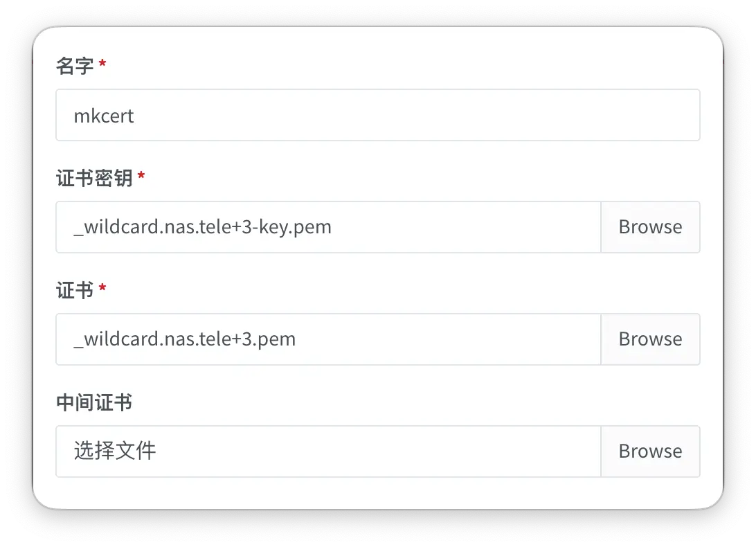Select the 证书 file path field

pyautogui.click(x=327, y=339)
